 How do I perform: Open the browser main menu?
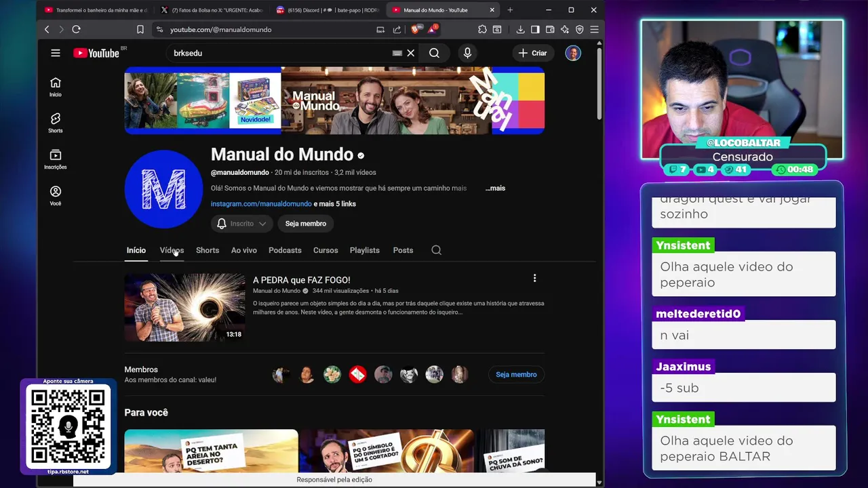594,29
